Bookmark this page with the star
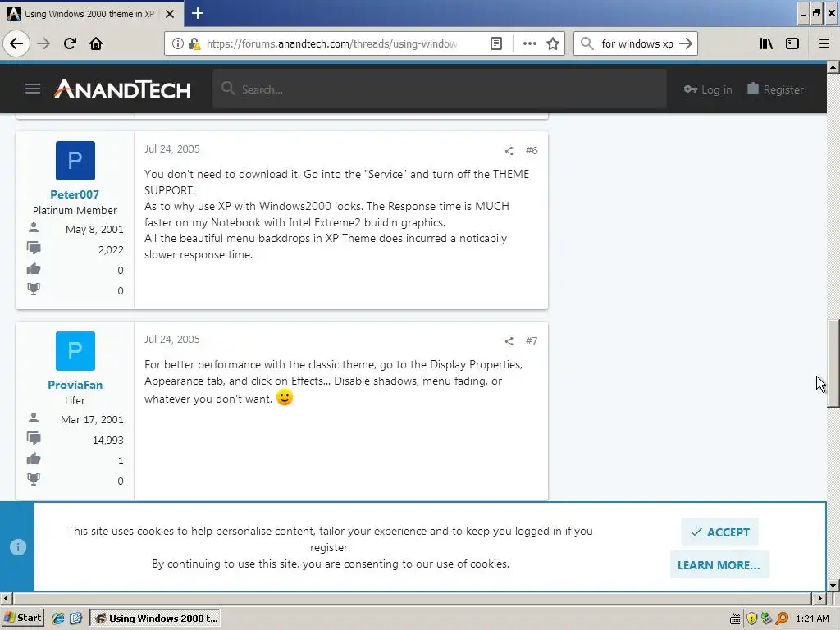840x630 pixels. coord(553,43)
